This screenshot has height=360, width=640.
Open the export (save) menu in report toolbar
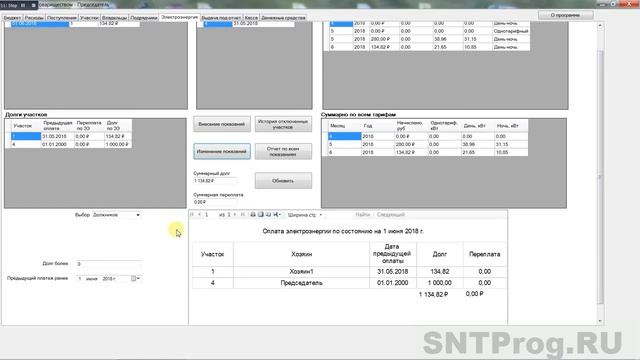coord(277,214)
